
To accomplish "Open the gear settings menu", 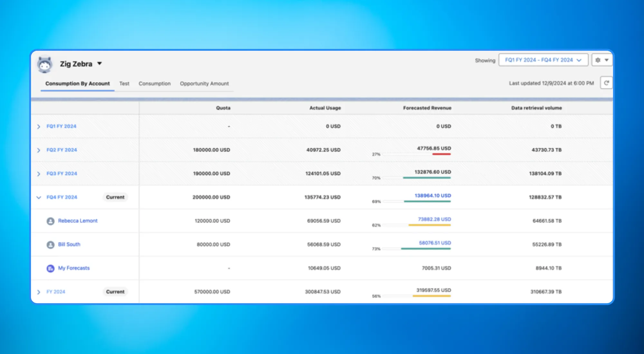I will coord(601,60).
